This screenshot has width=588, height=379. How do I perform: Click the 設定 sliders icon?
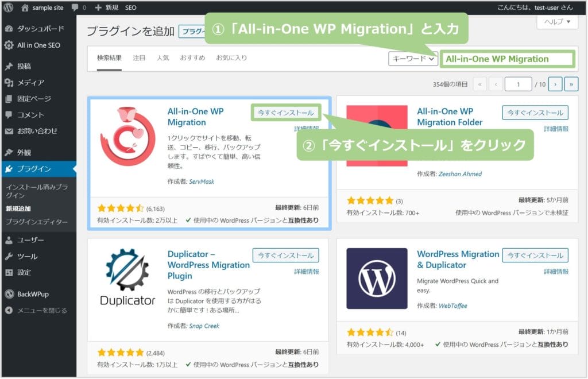(x=9, y=273)
